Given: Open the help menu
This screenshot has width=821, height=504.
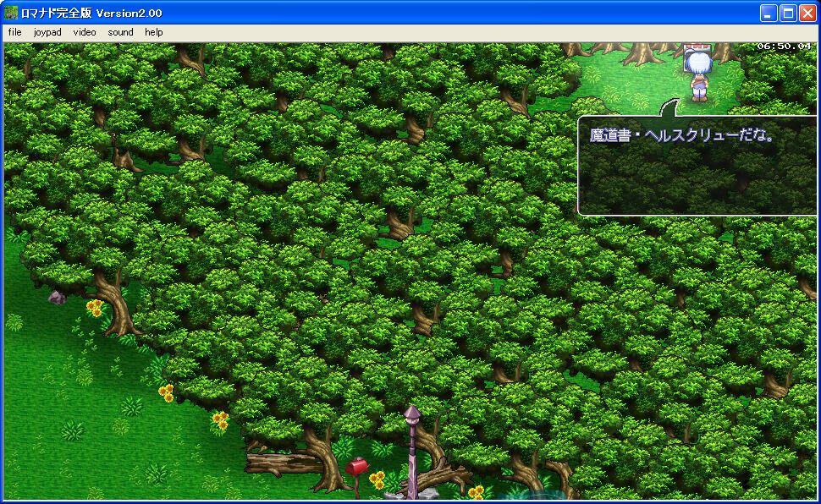Looking at the screenshot, I should tap(153, 32).
